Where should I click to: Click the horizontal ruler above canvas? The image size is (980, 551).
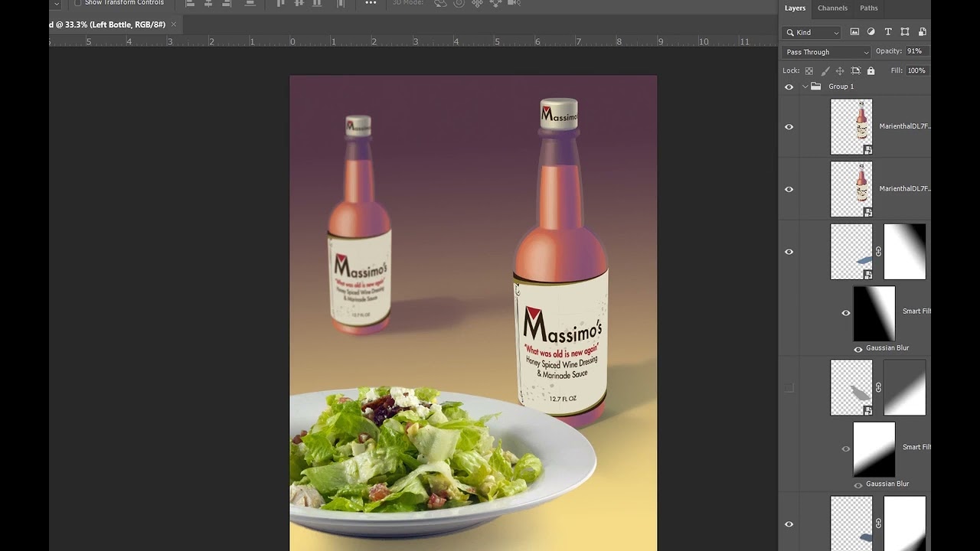point(413,41)
